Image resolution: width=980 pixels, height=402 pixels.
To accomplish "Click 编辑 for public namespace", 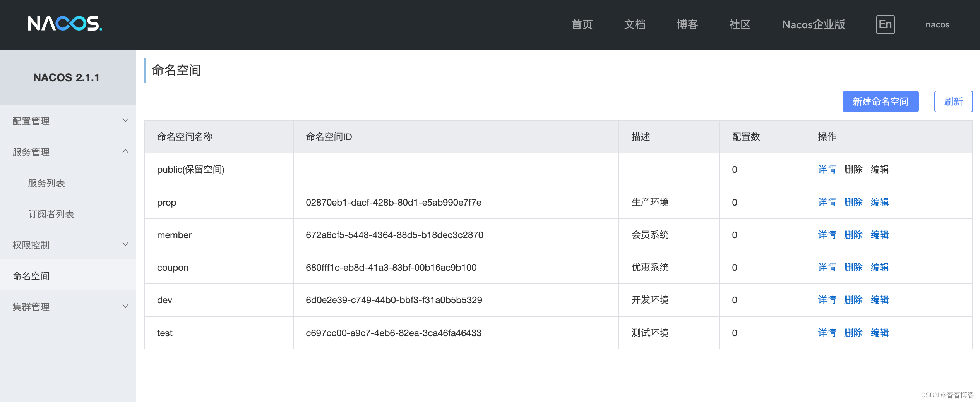I will (x=879, y=169).
